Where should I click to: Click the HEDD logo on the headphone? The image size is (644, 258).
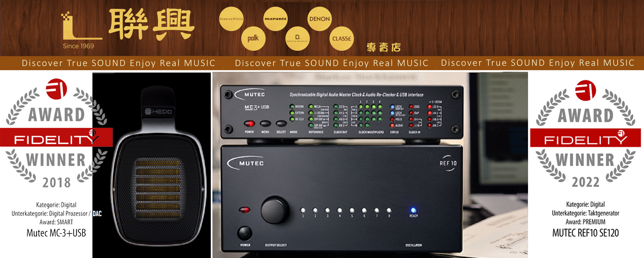coord(158,112)
